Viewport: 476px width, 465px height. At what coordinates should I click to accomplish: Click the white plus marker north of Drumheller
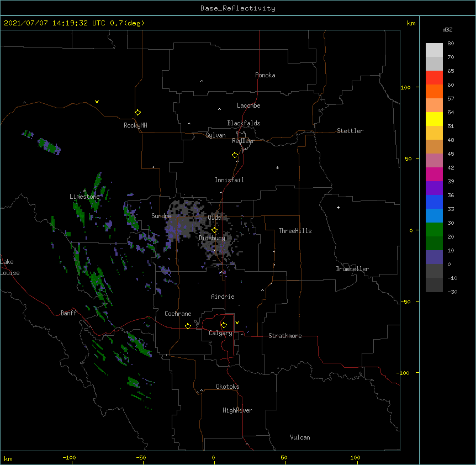(x=338, y=207)
